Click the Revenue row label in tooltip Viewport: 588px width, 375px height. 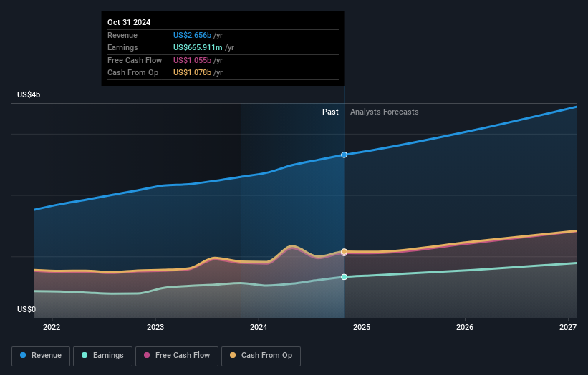pyautogui.click(x=122, y=35)
